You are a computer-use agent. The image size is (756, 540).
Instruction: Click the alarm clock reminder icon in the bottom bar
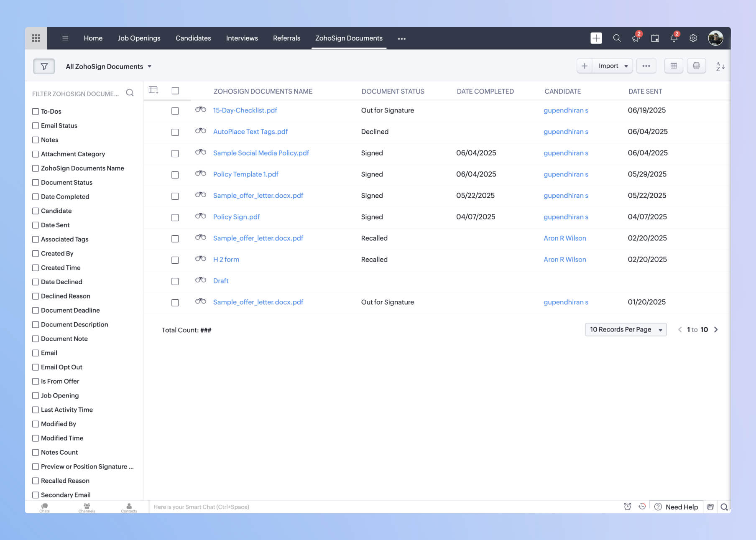[627, 507]
